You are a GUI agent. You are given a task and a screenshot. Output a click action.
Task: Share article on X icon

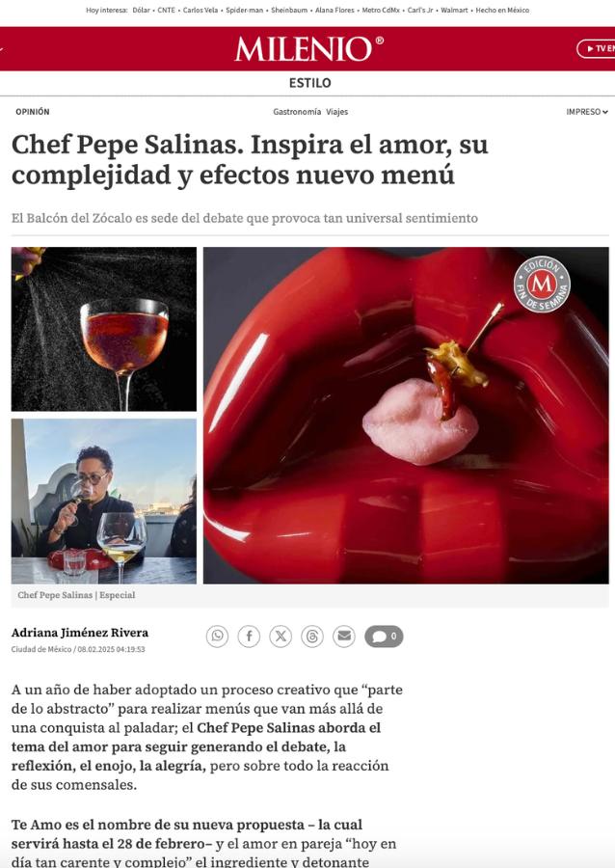point(281,637)
